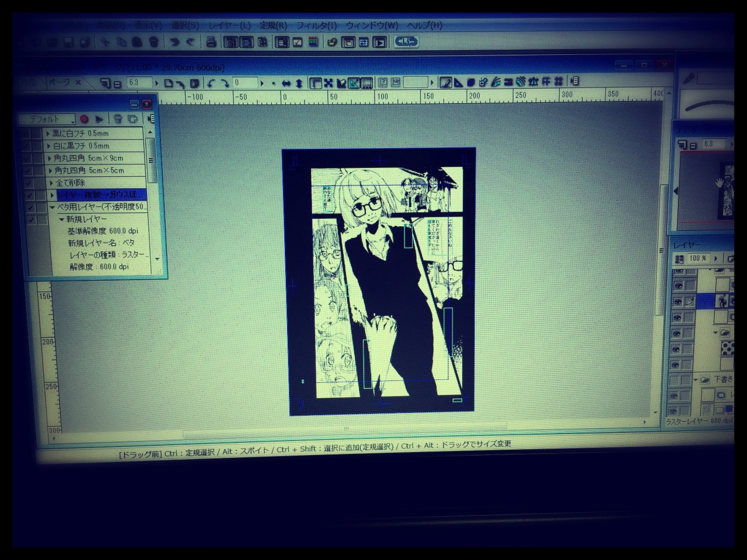This screenshot has height=560, width=747.
Task: Open the ヘルプ(H) menu
Action: pyautogui.click(x=424, y=26)
